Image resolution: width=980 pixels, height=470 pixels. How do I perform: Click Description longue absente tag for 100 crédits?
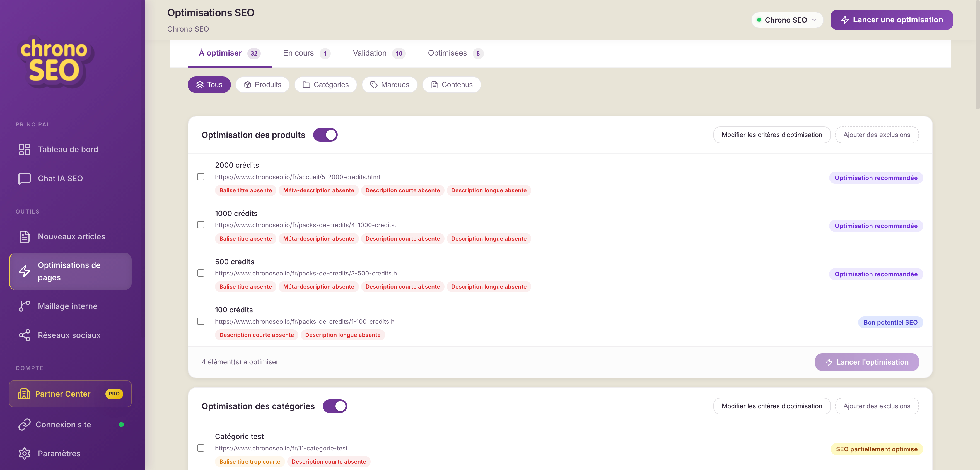342,335
